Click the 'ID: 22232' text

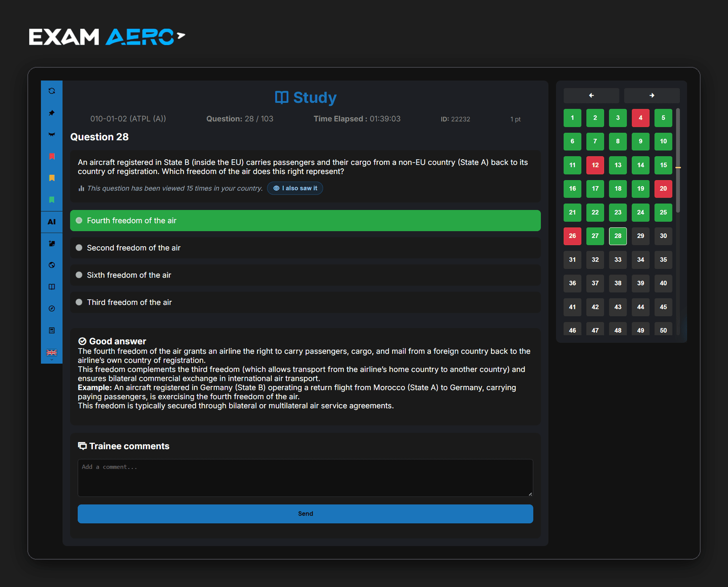coord(455,119)
